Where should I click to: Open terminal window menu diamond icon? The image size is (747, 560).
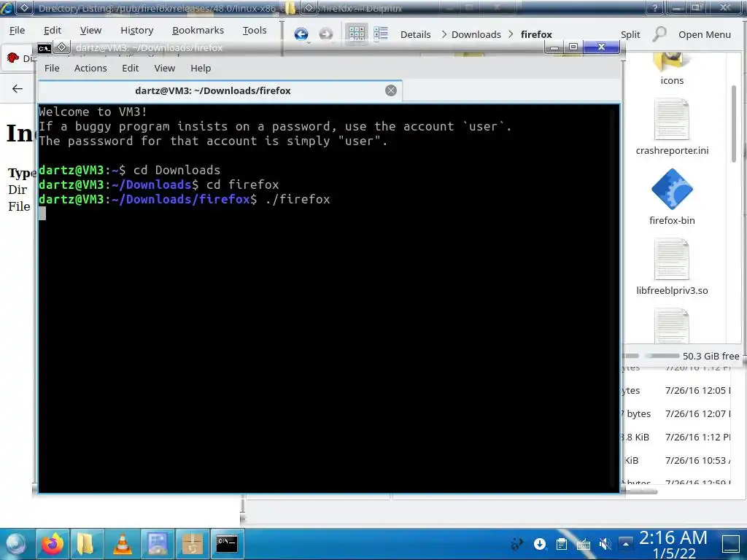[61, 47]
